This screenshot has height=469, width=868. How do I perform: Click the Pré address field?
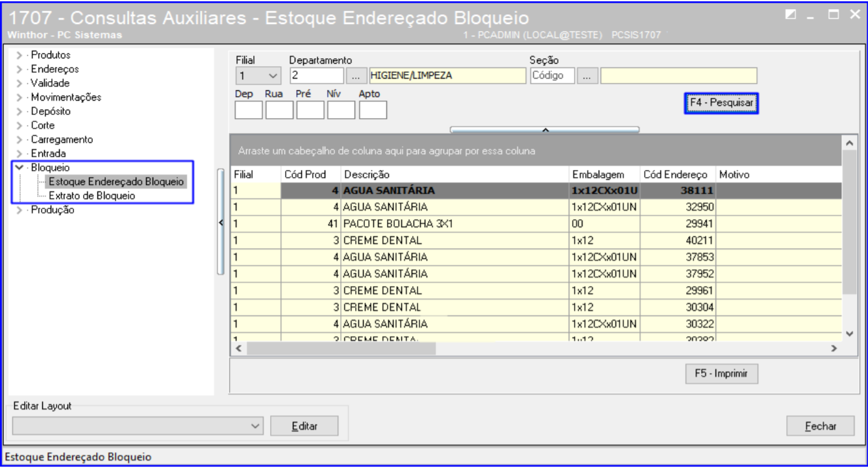311,110
